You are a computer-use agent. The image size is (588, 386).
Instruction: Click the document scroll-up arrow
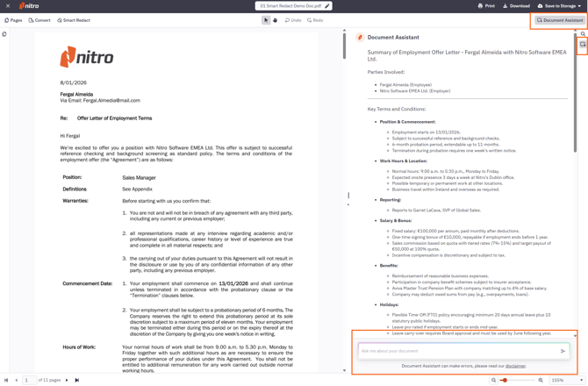pyautogui.click(x=344, y=30)
